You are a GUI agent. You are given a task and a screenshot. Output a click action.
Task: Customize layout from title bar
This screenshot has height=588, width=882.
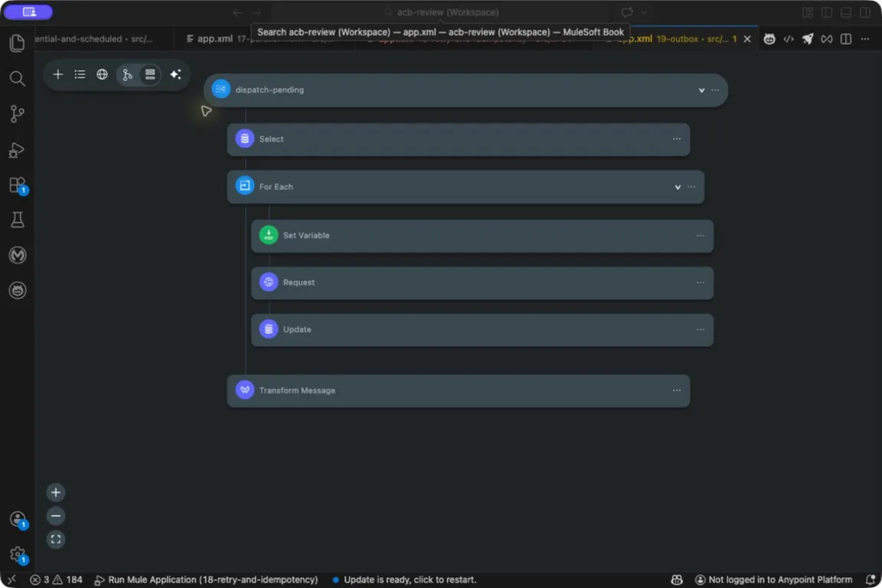click(808, 12)
